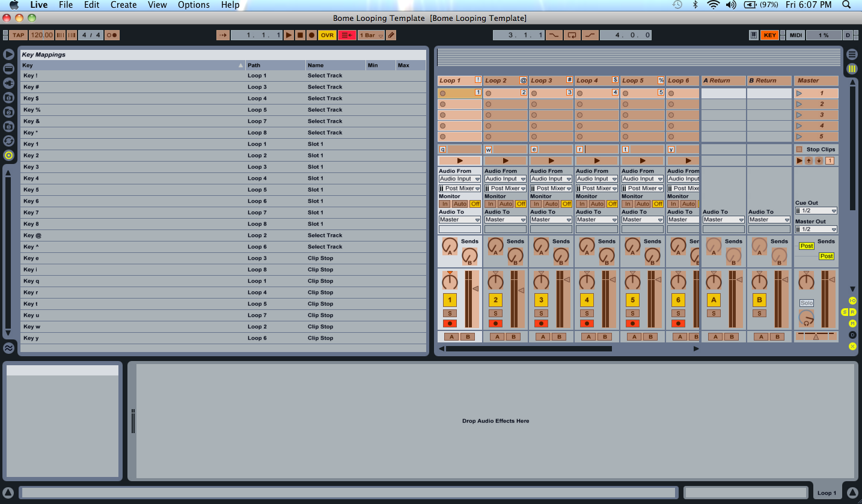862x504 pixels.
Task: Solo the Loop 2 track
Action: pyautogui.click(x=495, y=314)
